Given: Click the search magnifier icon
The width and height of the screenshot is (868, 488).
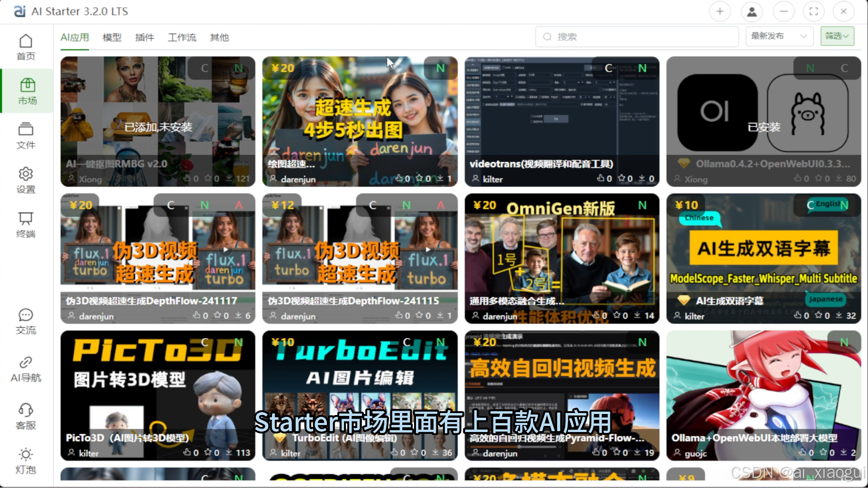Looking at the screenshot, I should click(x=547, y=37).
